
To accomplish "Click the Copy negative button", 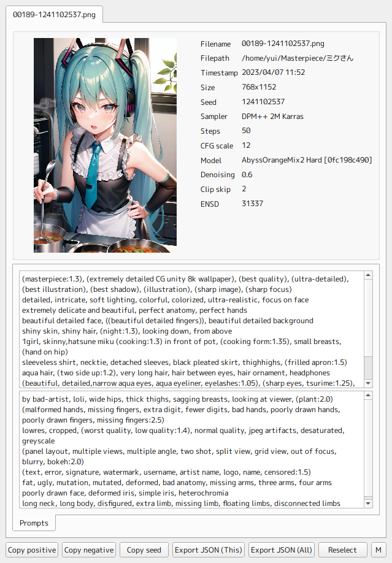I will pos(89,550).
